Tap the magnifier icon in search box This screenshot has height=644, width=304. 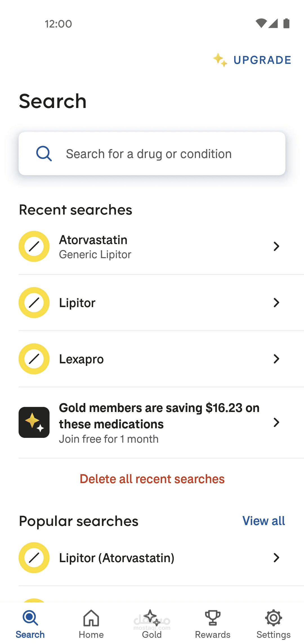click(44, 154)
